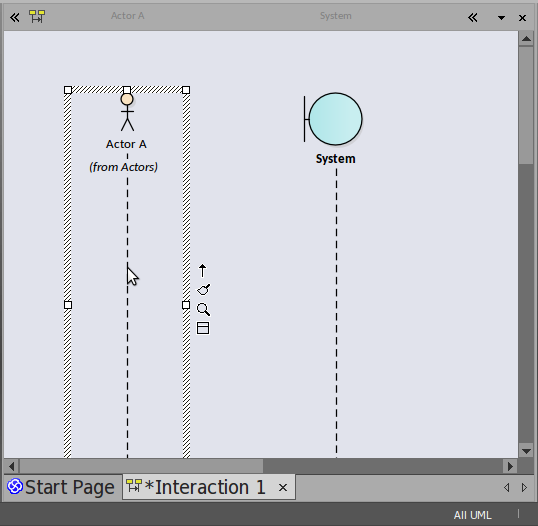Show next tabs with right triangle
The height and width of the screenshot is (526, 538).
[524, 488]
